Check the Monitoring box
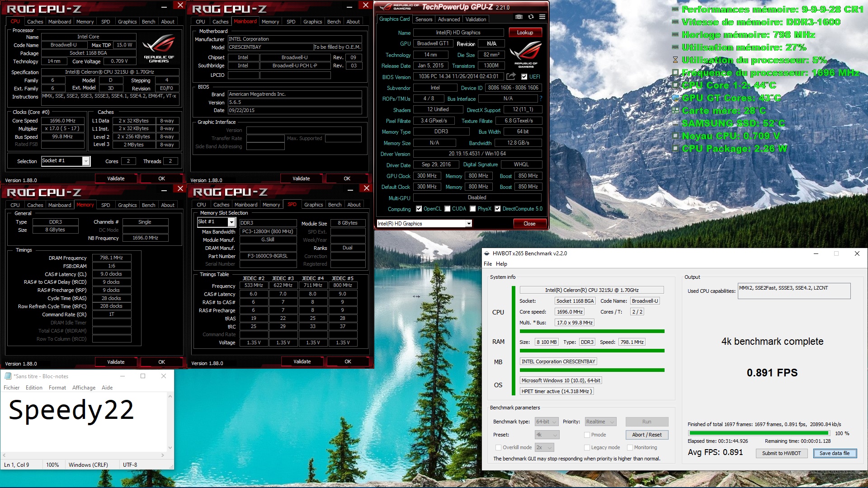Screen dimensions: 868x488 tap(630, 447)
